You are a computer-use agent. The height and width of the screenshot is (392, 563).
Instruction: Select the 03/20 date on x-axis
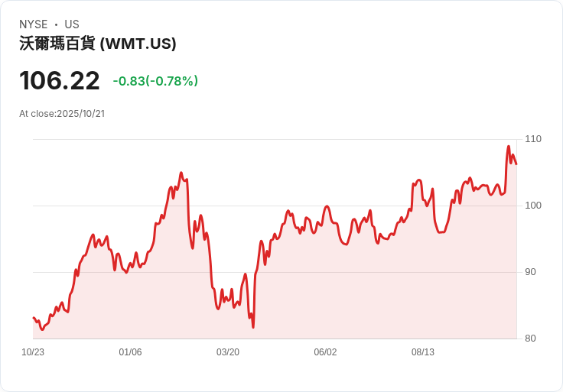pos(228,352)
